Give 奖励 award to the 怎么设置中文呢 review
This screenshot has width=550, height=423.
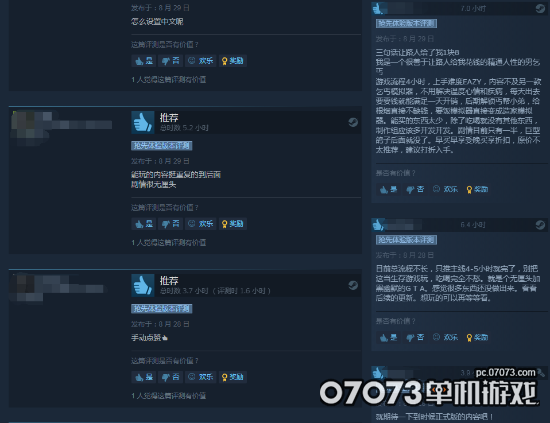point(233,61)
